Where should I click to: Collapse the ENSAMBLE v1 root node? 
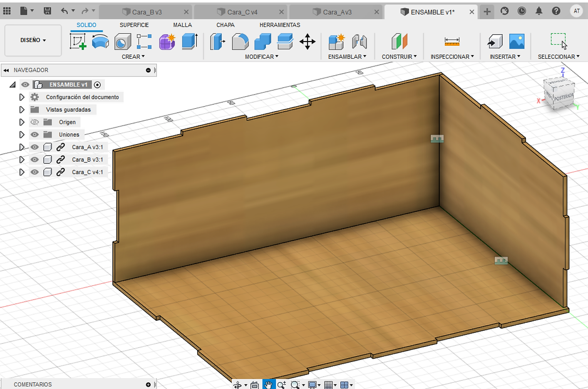12,85
